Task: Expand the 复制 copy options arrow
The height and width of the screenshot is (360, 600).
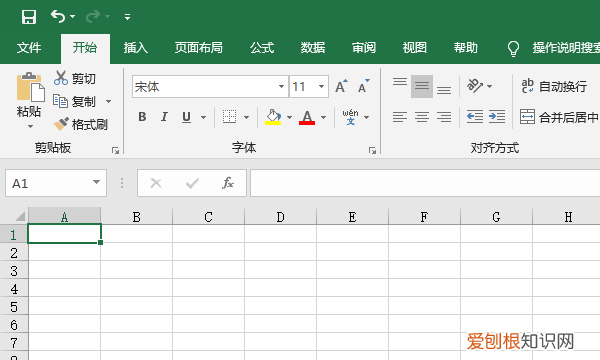Action: coord(108,101)
